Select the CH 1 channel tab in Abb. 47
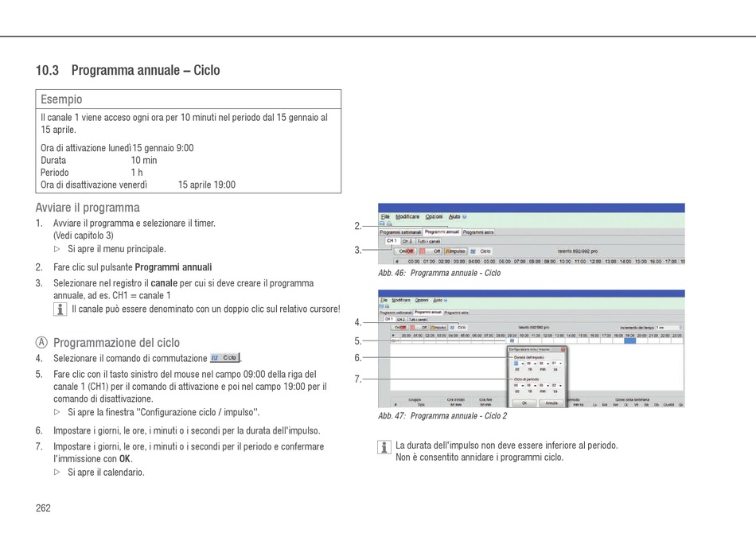Viewport: 756px width, 533px height. [388, 319]
